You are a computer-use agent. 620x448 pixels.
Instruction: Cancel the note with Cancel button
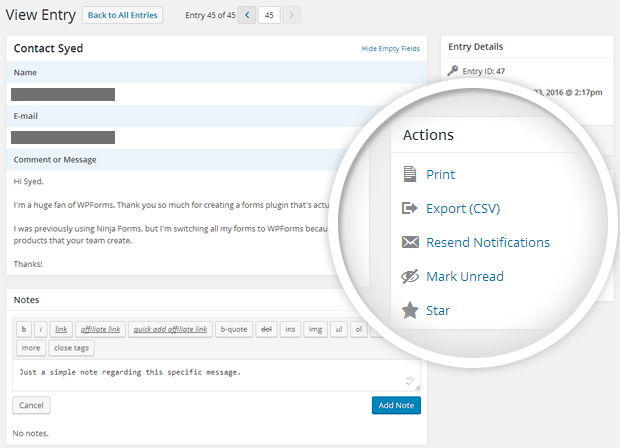(31, 405)
